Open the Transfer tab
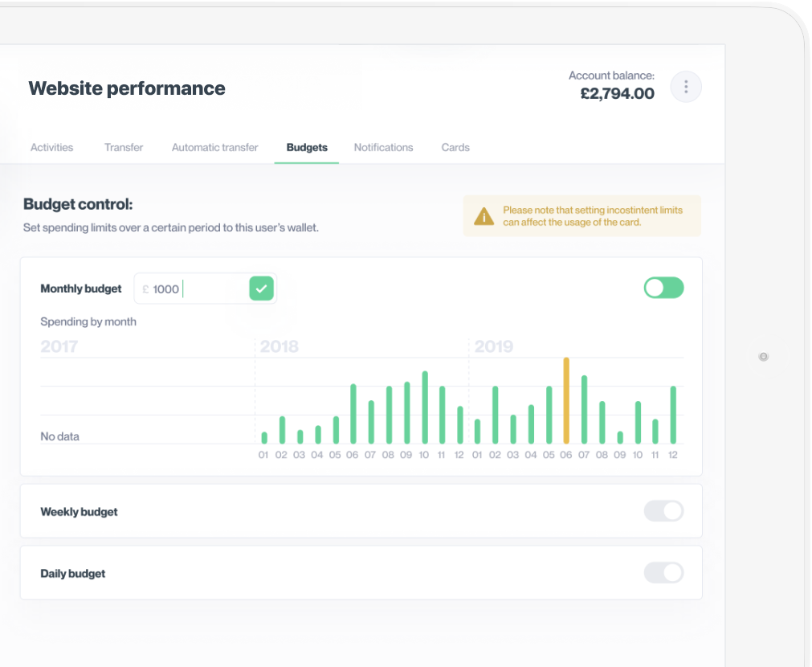The image size is (812, 667). pos(124,148)
